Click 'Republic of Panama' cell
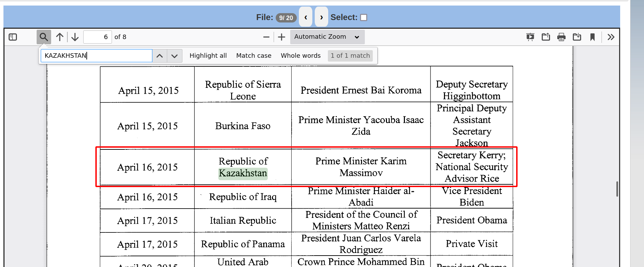 [x=243, y=244]
